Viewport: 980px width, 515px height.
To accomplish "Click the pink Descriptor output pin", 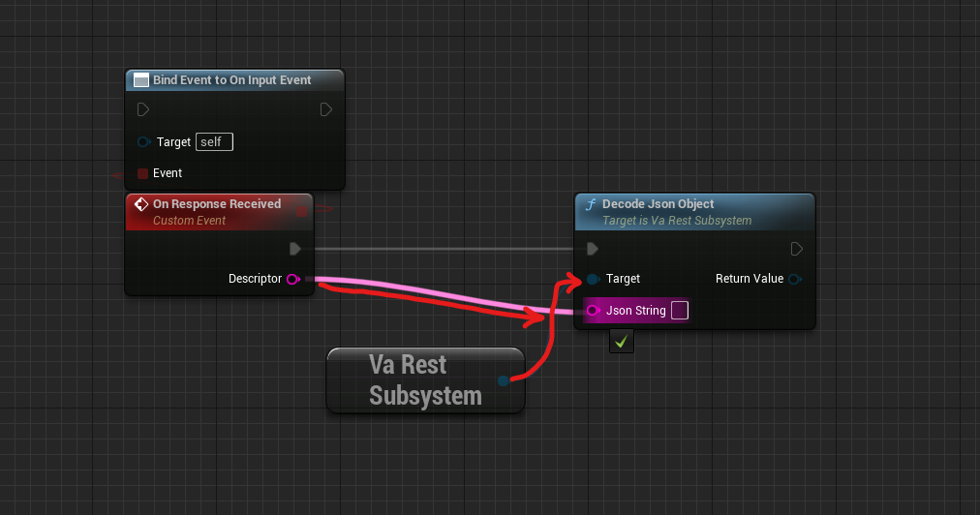I will pyautogui.click(x=292, y=279).
